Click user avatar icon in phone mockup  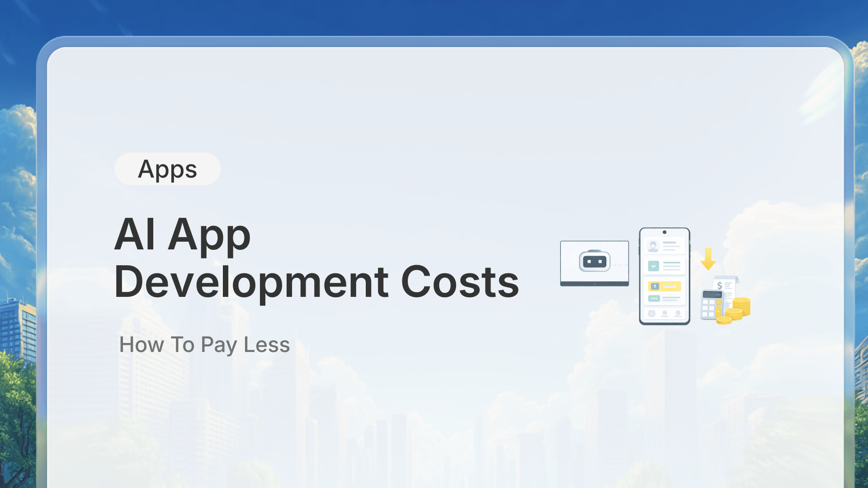[x=653, y=246]
